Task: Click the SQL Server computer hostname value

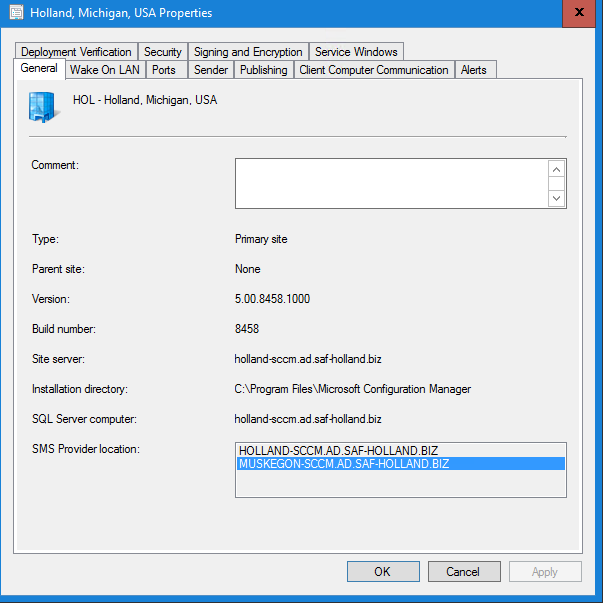Action: point(308,419)
